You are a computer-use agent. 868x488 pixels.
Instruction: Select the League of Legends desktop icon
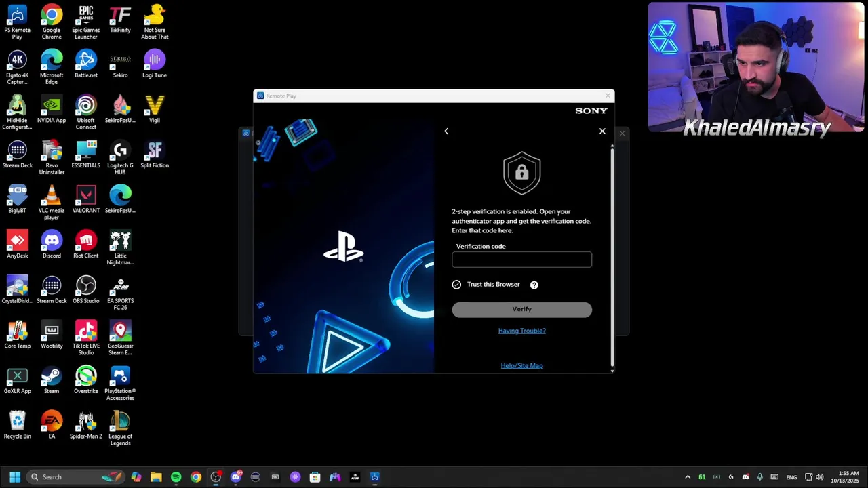coord(120,428)
